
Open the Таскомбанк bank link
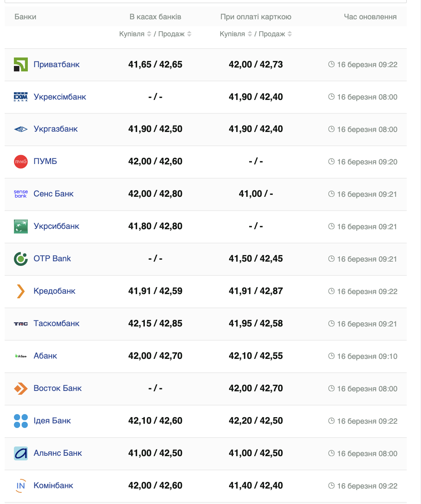[x=56, y=323]
